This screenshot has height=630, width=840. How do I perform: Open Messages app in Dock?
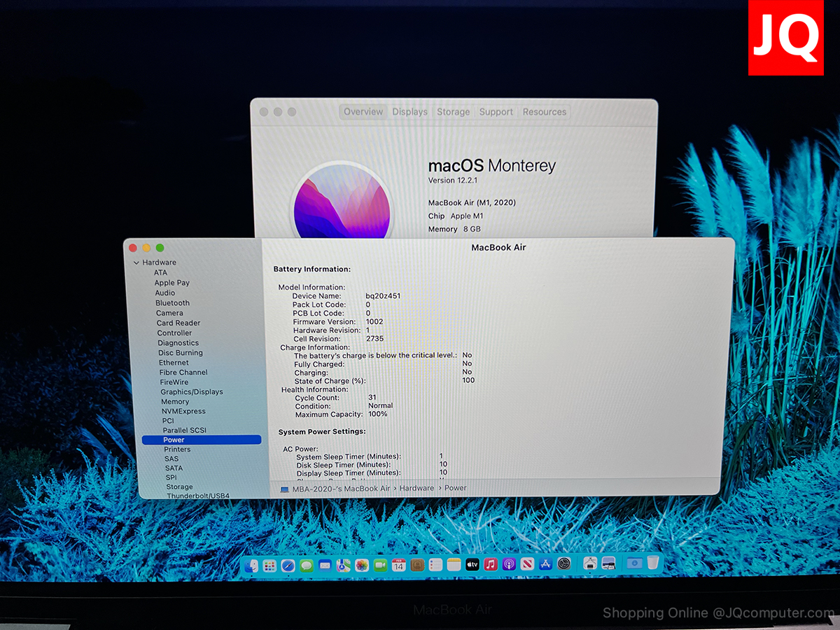307,565
